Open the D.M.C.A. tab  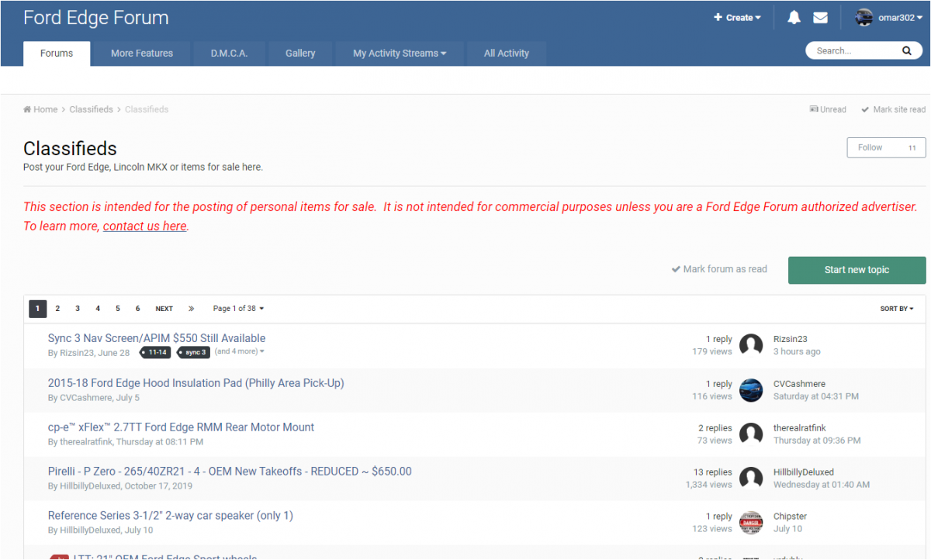click(x=229, y=54)
